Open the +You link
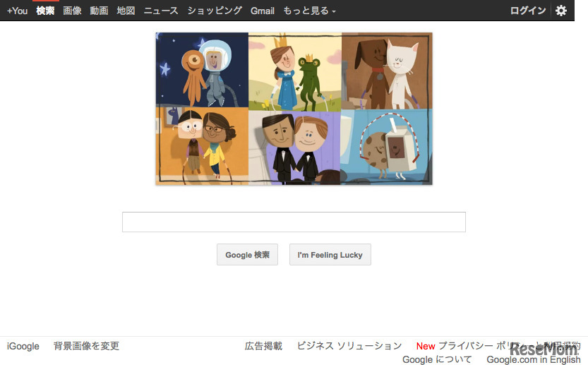The height and width of the screenshot is (365, 588). click(x=17, y=11)
